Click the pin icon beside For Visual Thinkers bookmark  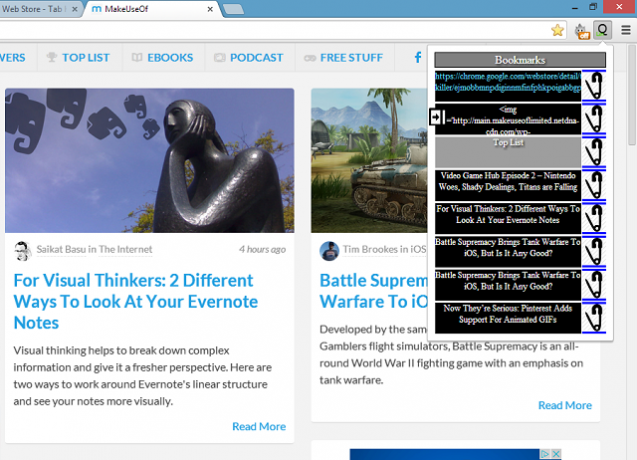pos(594,219)
